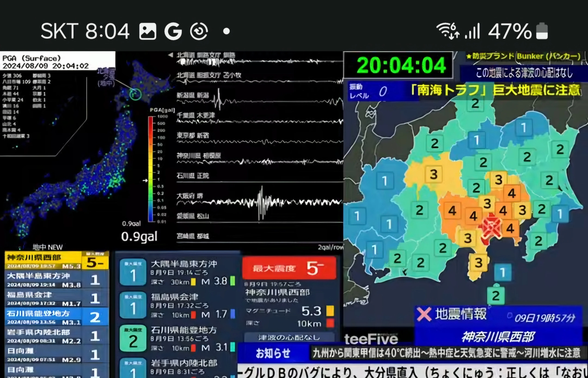Screen dimensions: 588x378
Task: Tap the 47% battery percentage
Action: (510, 31)
